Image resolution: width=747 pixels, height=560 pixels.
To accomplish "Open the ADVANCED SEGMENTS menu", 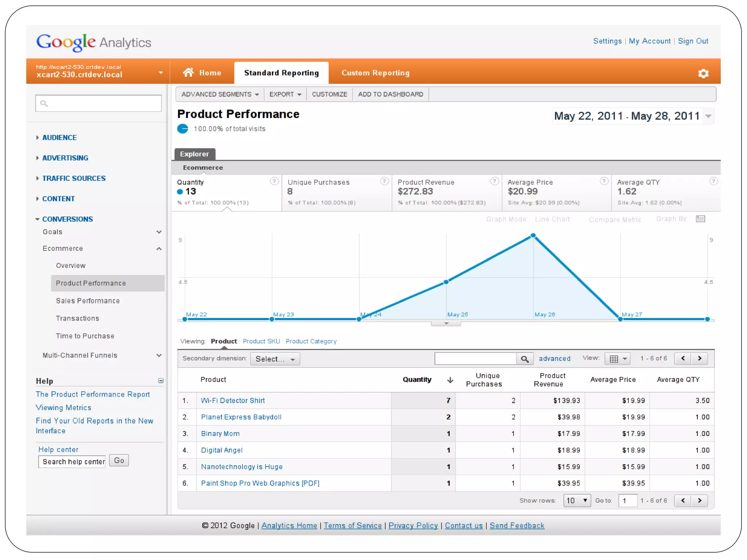I will [x=220, y=94].
